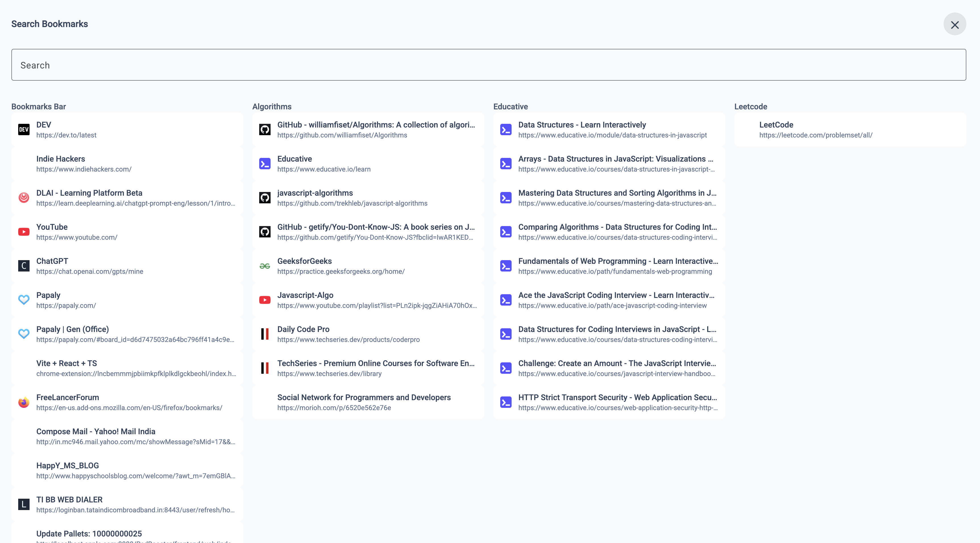This screenshot has height=543, width=980.
Task: Click the DLAI Learning Platform favicon
Action: click(24, 198)
